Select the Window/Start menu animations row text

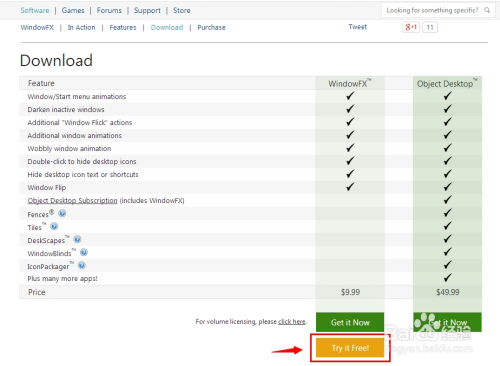coord(77,97)
